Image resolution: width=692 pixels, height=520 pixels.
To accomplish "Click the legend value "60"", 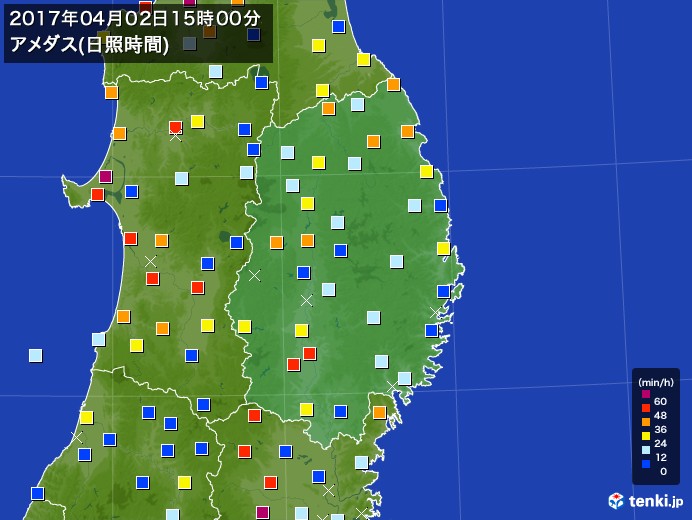I will [x=660, y=401].
